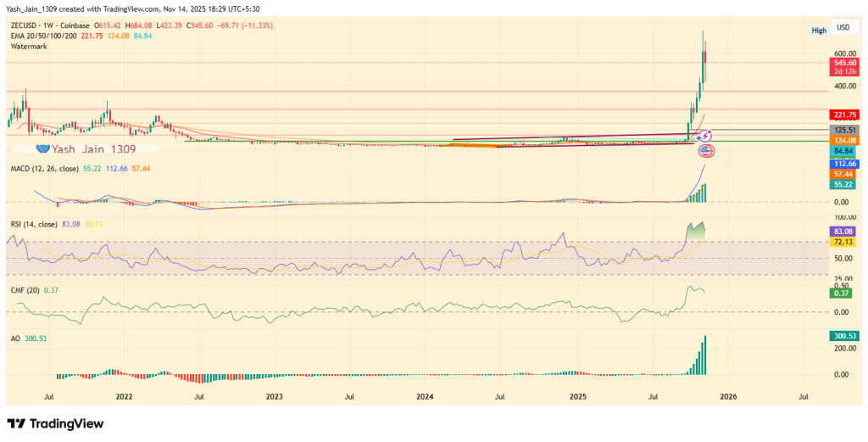
Task: Select the EMA 20/50/100/200 indicator legend
Action: tap(43, 37)
